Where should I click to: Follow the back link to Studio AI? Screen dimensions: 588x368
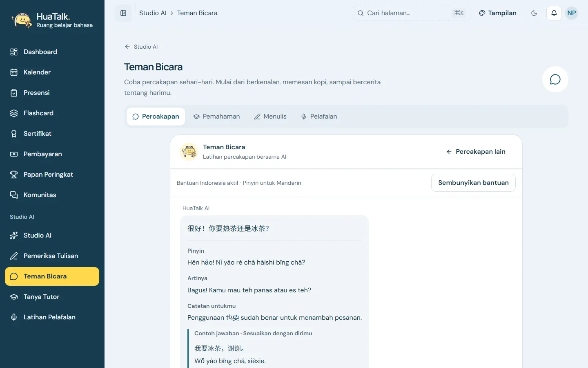coord(141,47)
